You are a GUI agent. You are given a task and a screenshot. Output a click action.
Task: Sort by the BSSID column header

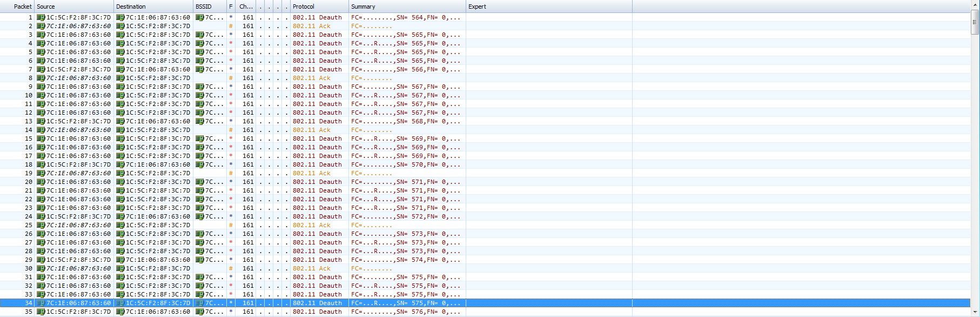pyautogui.click(x=210, y=6)
